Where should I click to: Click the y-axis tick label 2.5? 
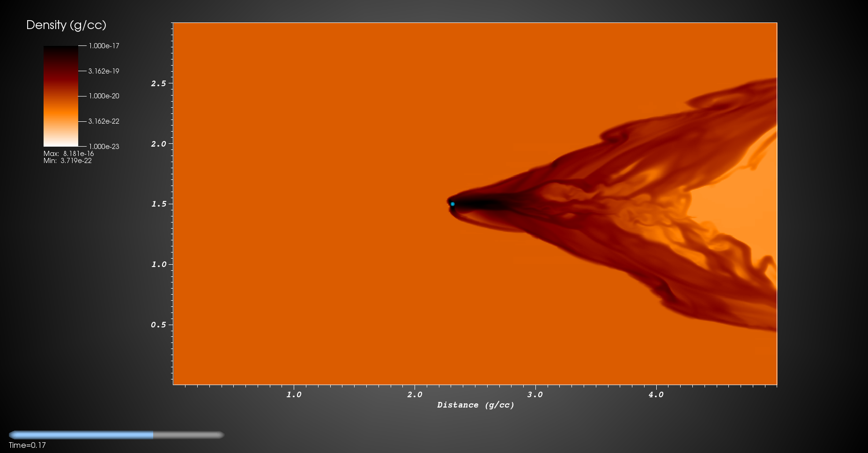click(x=158, y=83)
